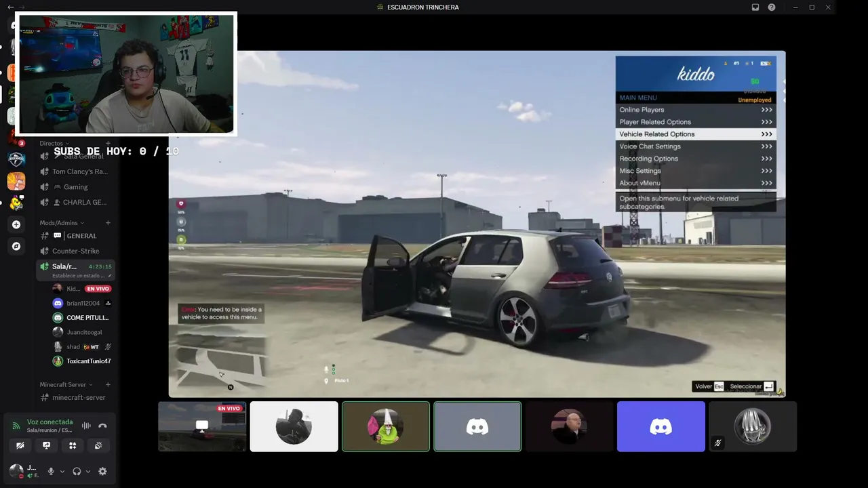
Task: Open the EN VIVO stream thumbnail tile
Action: pos(202,426)
